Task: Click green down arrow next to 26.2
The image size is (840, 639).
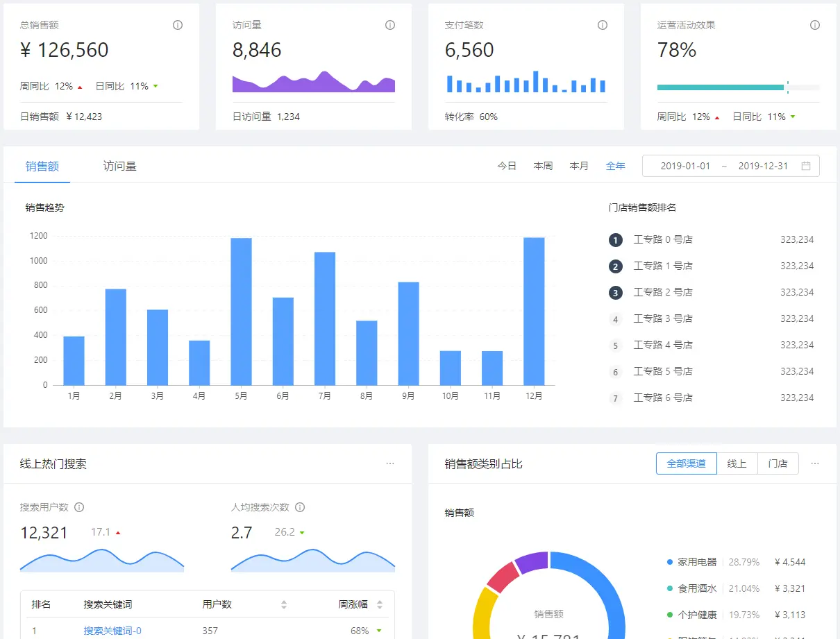Action: click(302, 533)
